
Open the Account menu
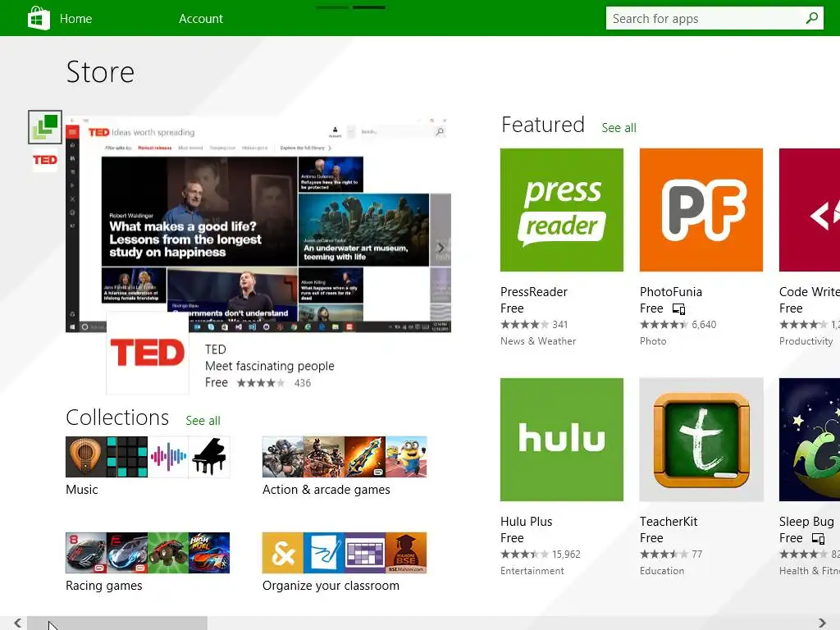click(x=201, y=19)
